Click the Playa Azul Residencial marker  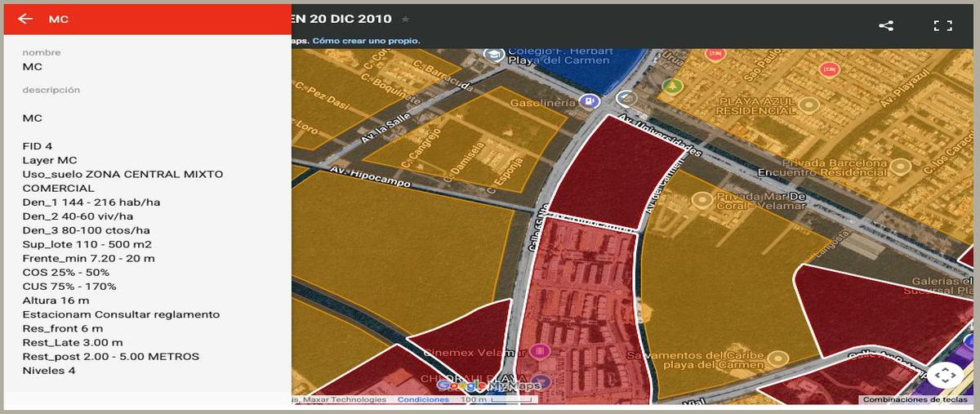[x=808, y=105]
